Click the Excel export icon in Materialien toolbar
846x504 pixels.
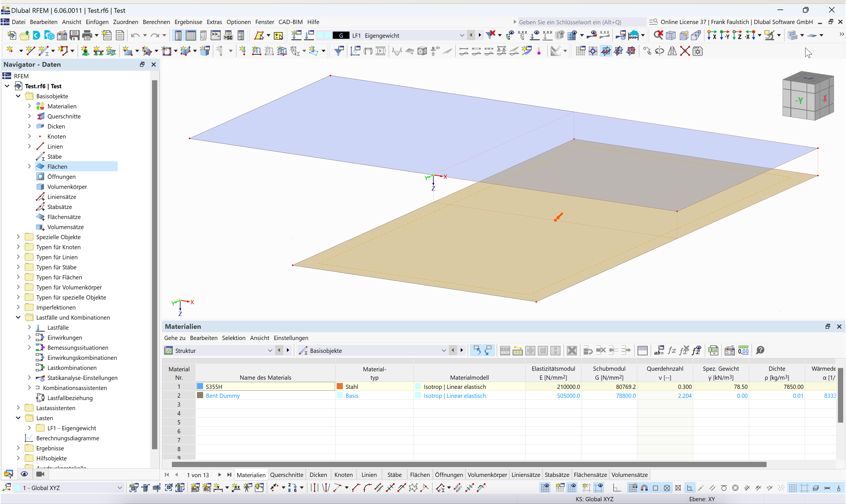[713, 350]
